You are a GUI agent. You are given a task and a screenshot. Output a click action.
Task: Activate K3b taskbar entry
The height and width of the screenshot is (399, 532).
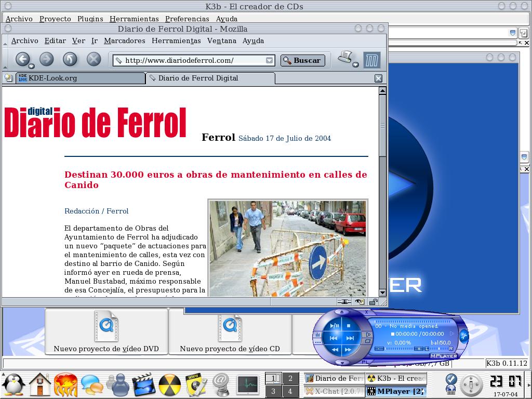(x=396, y=378)
